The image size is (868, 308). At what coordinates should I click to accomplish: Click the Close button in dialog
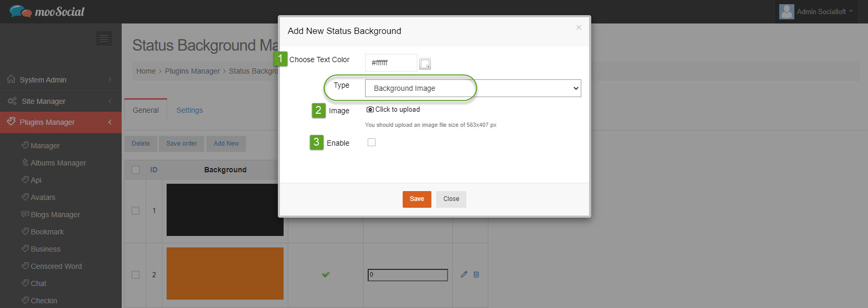[451, 199]
